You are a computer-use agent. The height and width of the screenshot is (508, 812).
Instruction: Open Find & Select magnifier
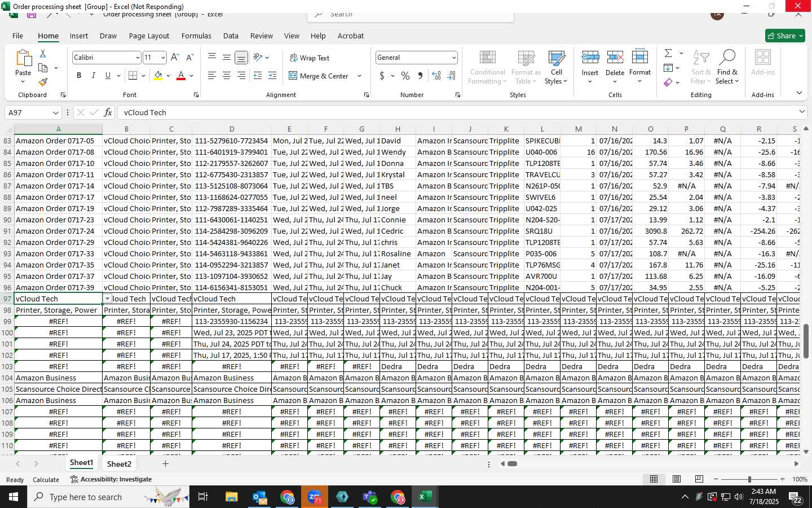727,57
